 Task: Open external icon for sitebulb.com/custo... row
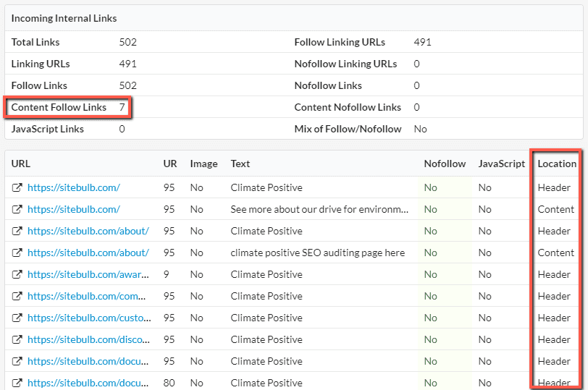pyautogui.click(x=17, y=318)
